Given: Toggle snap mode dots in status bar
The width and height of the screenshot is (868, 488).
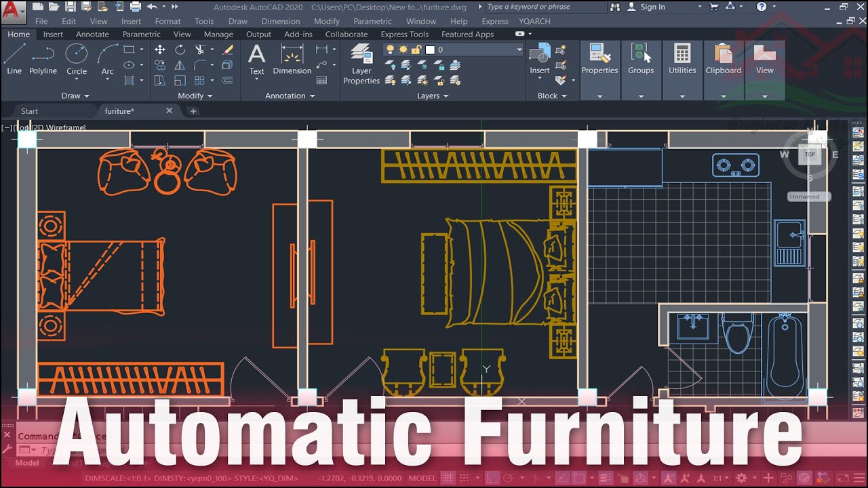Looking at the screenshot, I should tap(465, 478).
